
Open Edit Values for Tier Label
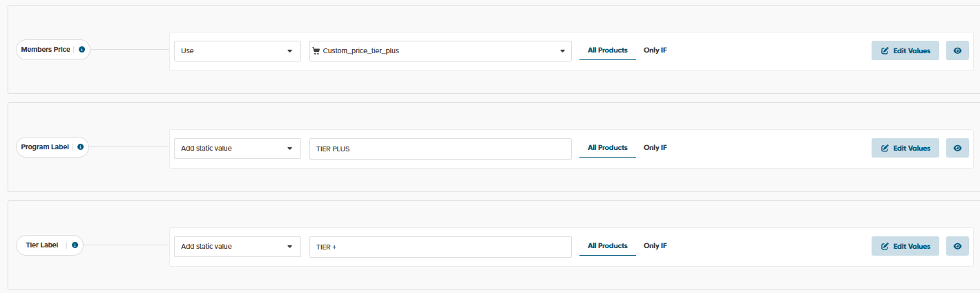905,246
